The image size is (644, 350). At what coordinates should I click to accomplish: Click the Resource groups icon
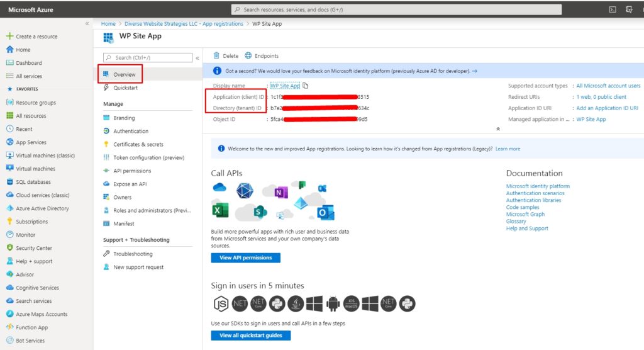pos(10,103)
